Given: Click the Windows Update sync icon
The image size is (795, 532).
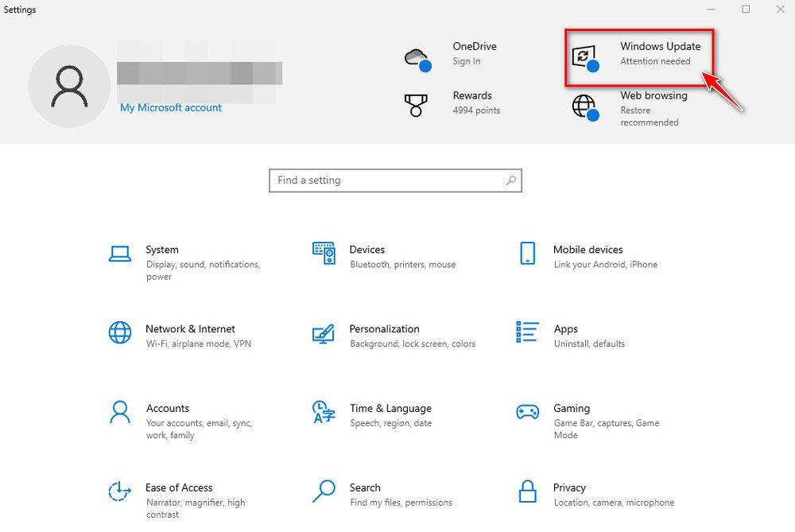Looking at the screenshot, I should (x=585, y=58).
